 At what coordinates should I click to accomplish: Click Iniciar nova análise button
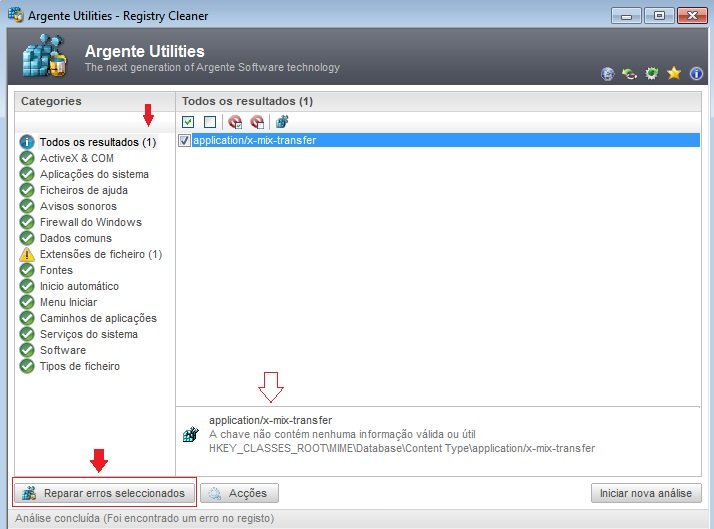pyautogui.click(x=646, y=493)
